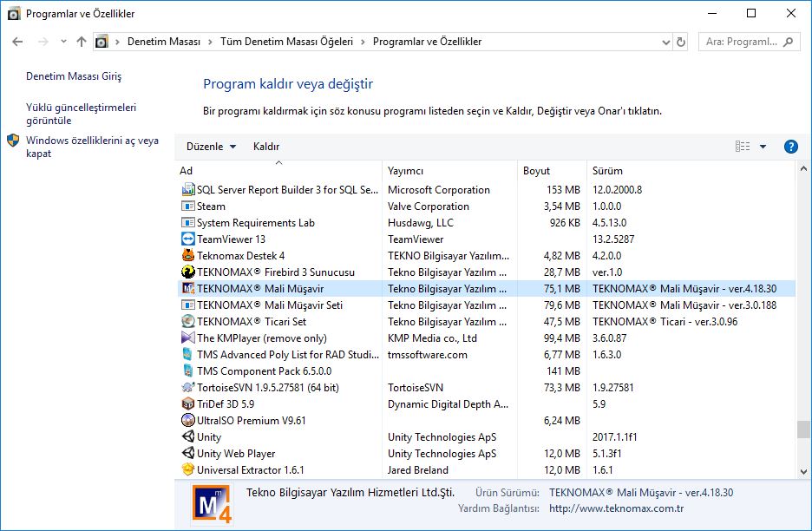Screen dimensions: 812x531
Task: Sort by the Yayımcı column header
Action: tap(405, 171)
